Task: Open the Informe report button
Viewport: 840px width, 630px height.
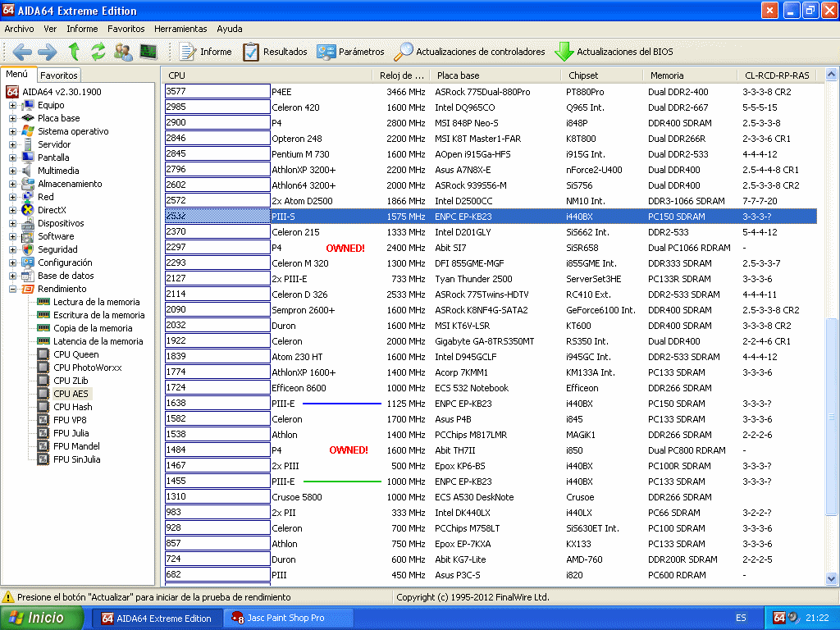Action: [206, 52]
